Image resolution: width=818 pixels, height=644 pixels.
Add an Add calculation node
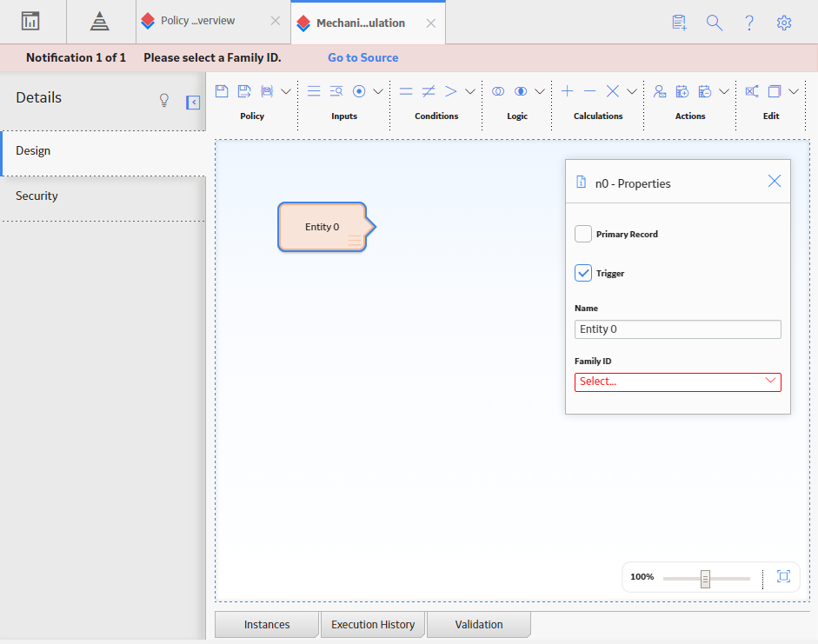coord(567,91)
